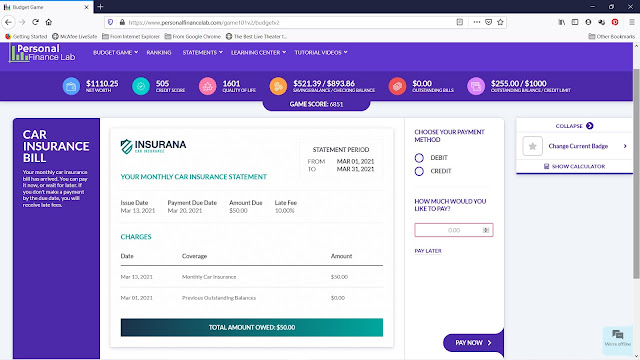Open From Google Chrome bookmarks folder
The image size is (640, 360).
tap(193, 36)
